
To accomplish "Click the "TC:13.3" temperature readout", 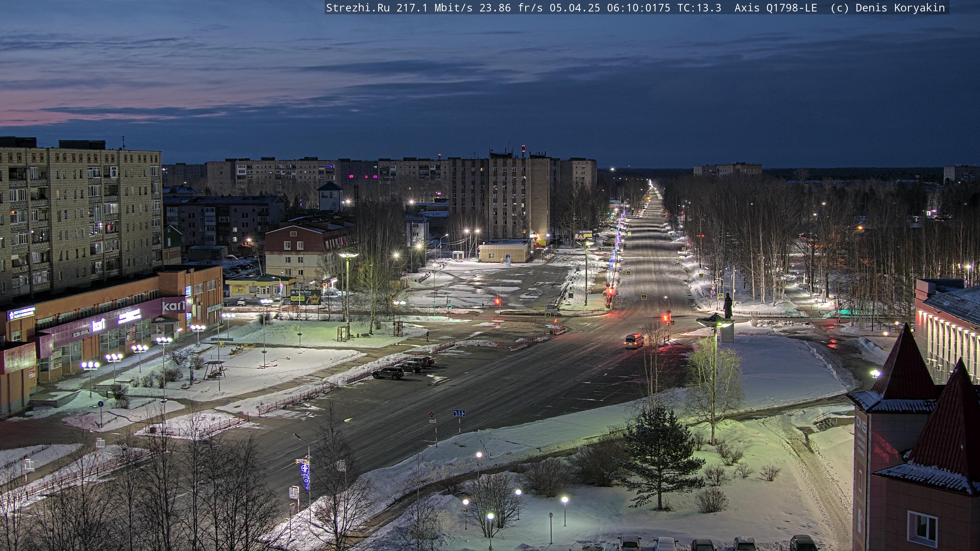I will pos(699,8).
